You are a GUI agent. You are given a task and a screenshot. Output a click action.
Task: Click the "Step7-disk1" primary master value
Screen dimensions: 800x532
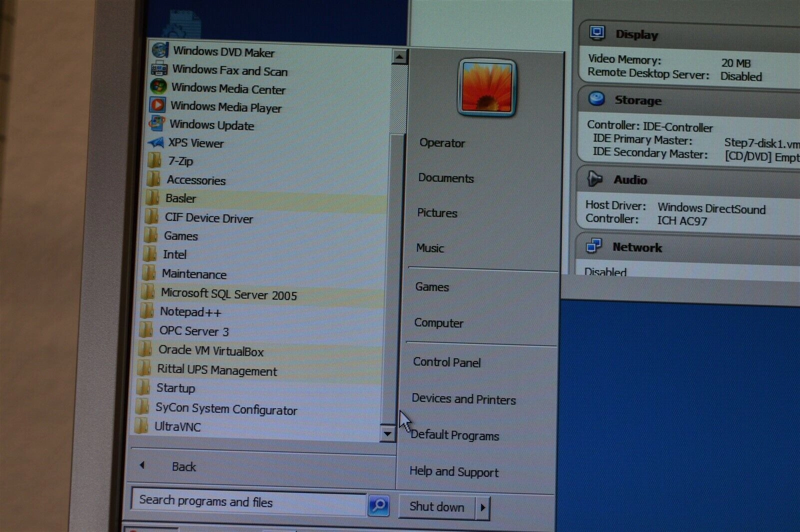coord(762,143)
